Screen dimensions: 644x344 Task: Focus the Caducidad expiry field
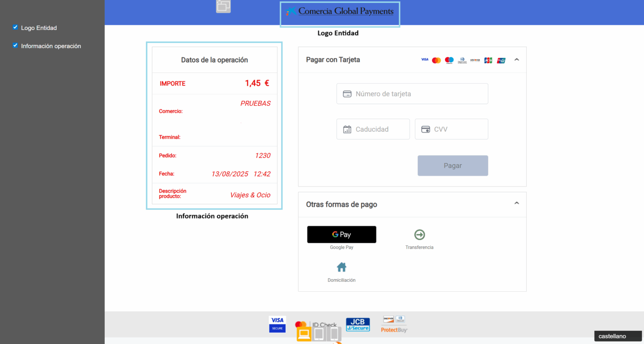click(373, 129)
